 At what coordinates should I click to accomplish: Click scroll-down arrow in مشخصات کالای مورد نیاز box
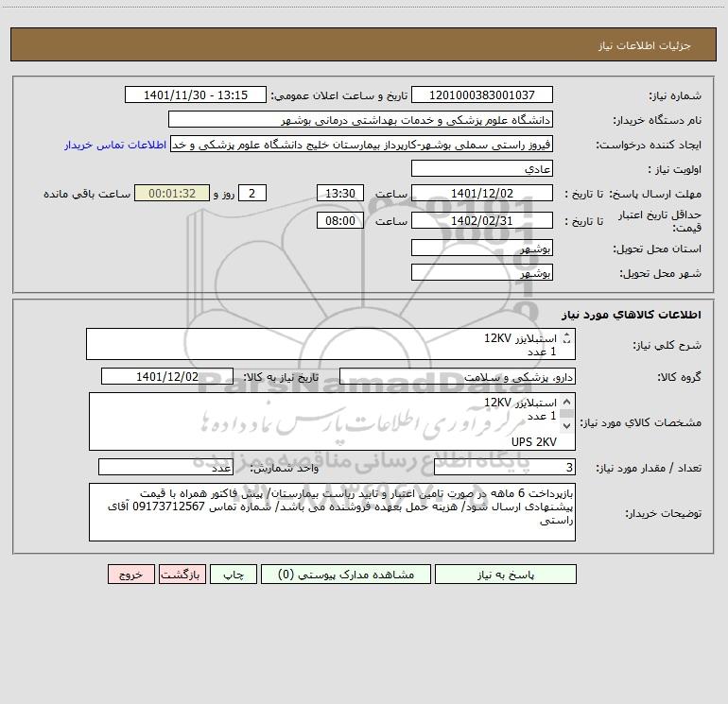(x=566, y=425)
